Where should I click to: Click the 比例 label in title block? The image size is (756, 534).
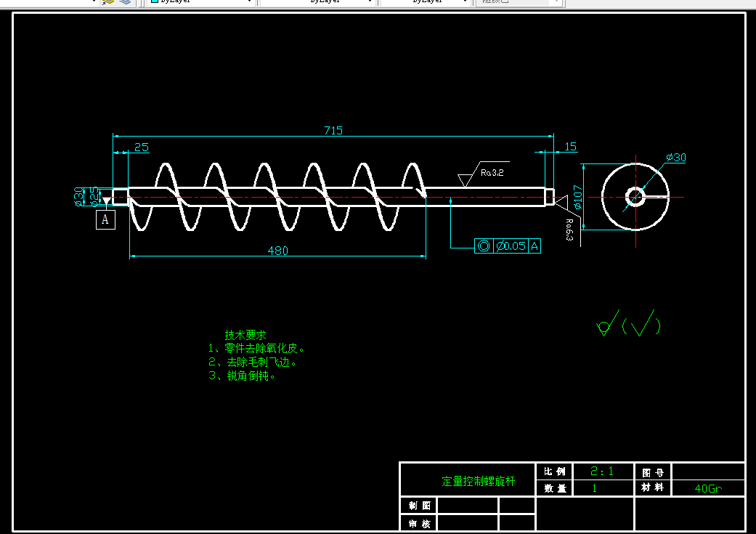(554, 472)
